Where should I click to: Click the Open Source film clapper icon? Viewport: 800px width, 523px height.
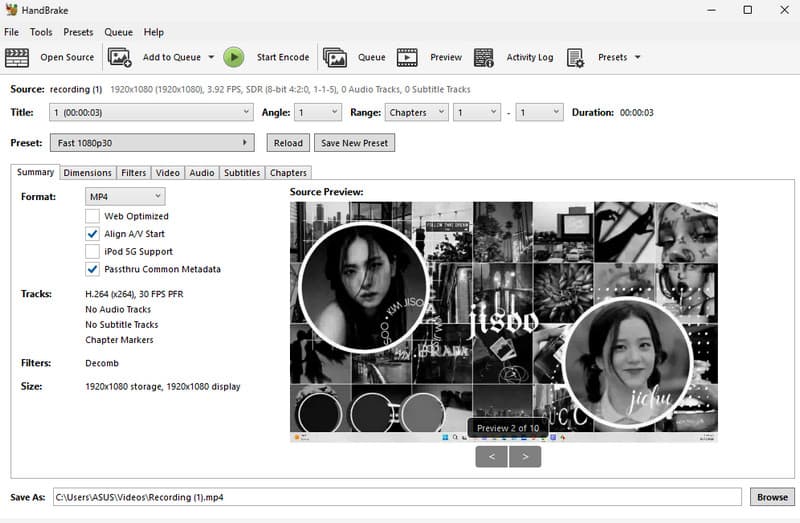pos(17,57)
